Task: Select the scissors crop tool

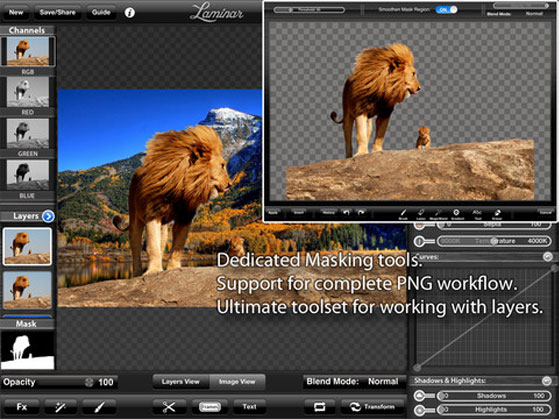Action: (169, 406)
